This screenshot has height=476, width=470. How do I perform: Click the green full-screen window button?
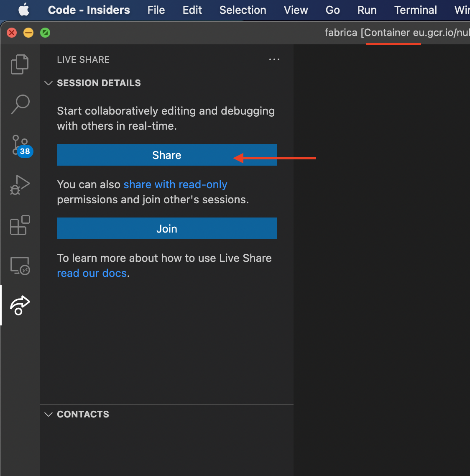[x=45, y=33]
